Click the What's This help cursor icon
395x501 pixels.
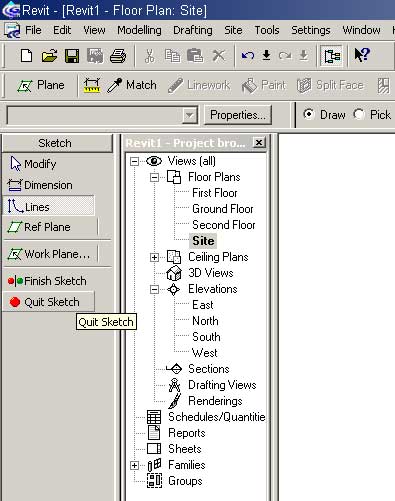[x=362, y=55]
